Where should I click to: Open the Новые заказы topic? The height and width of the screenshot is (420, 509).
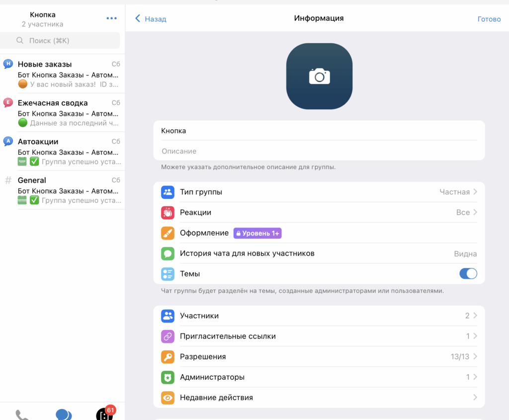[62, 74]
